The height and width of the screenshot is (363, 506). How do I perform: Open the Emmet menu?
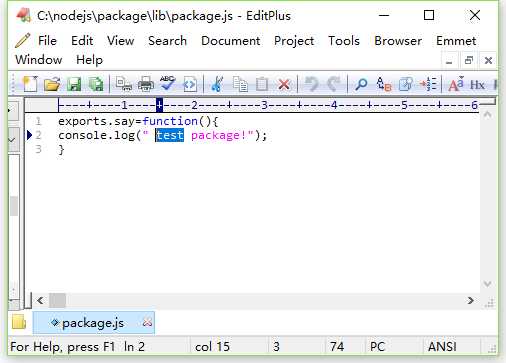[x=456, y=41]
